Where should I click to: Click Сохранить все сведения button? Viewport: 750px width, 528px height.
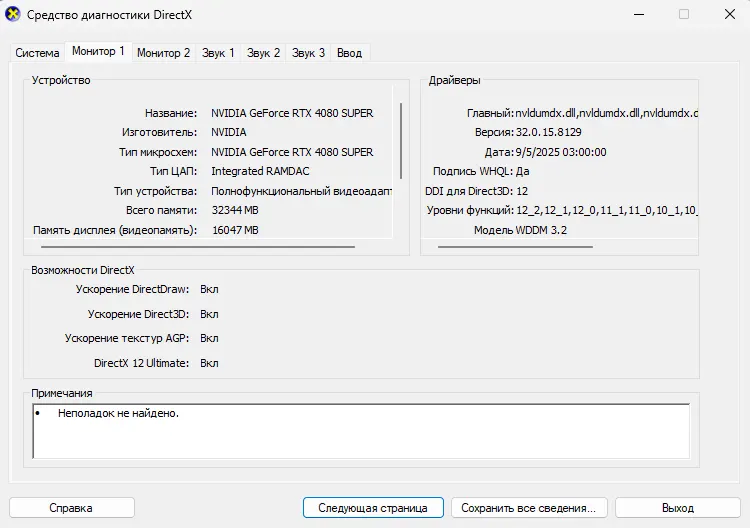pos(529,508)
